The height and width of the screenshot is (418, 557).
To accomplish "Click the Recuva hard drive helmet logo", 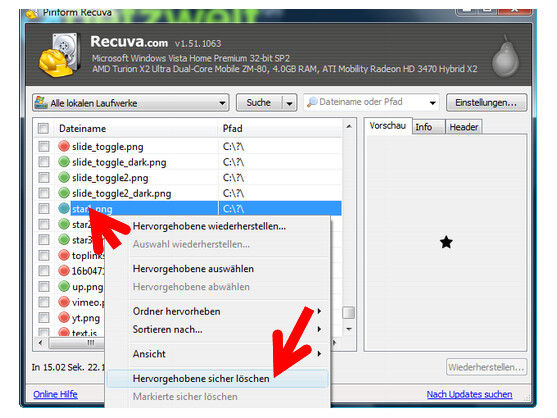I will pyautogui.click(x=60, y=55).
